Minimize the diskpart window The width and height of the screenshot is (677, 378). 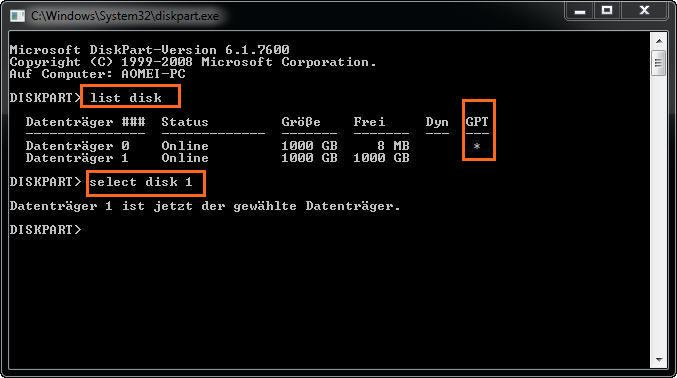coord(580,10)
